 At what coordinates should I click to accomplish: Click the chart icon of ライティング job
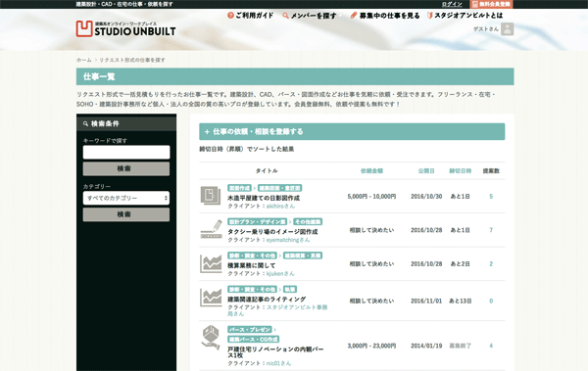tap(211, 298)
